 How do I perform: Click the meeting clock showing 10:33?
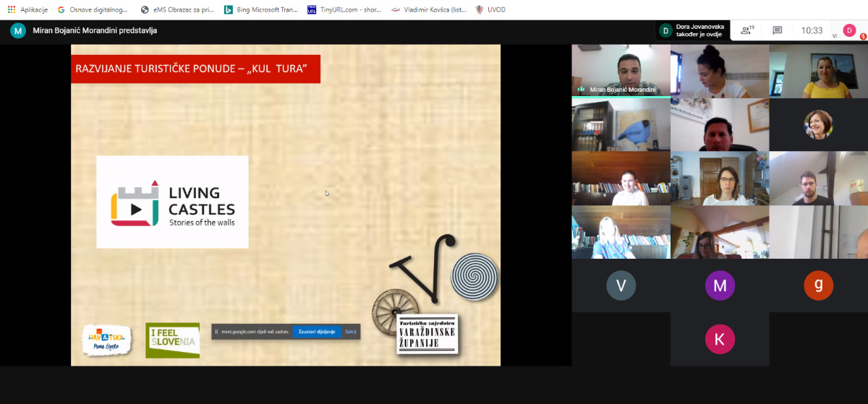[x=812, y=30]
